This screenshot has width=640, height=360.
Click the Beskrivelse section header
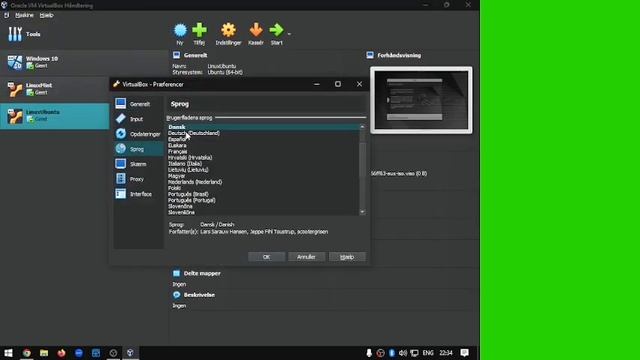click(x=199, y=295)
